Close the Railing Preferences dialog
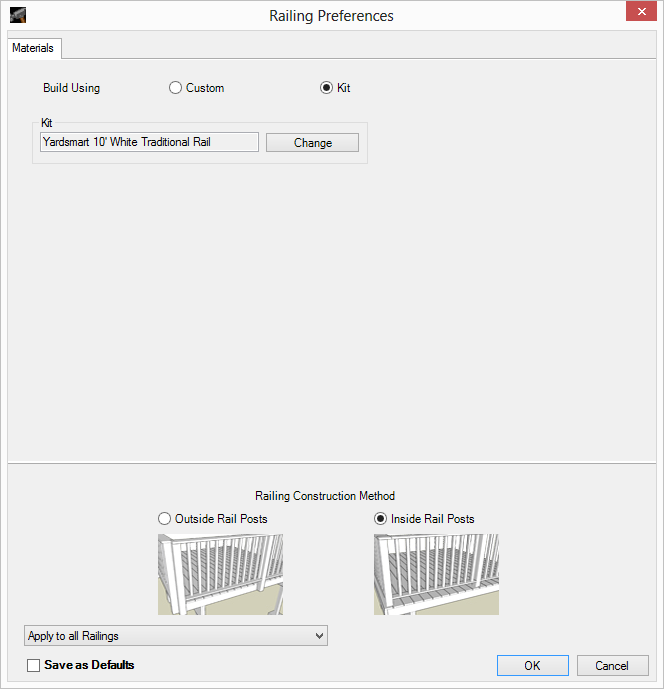This screenshot has height=689, width=664. tap(641, 11)
